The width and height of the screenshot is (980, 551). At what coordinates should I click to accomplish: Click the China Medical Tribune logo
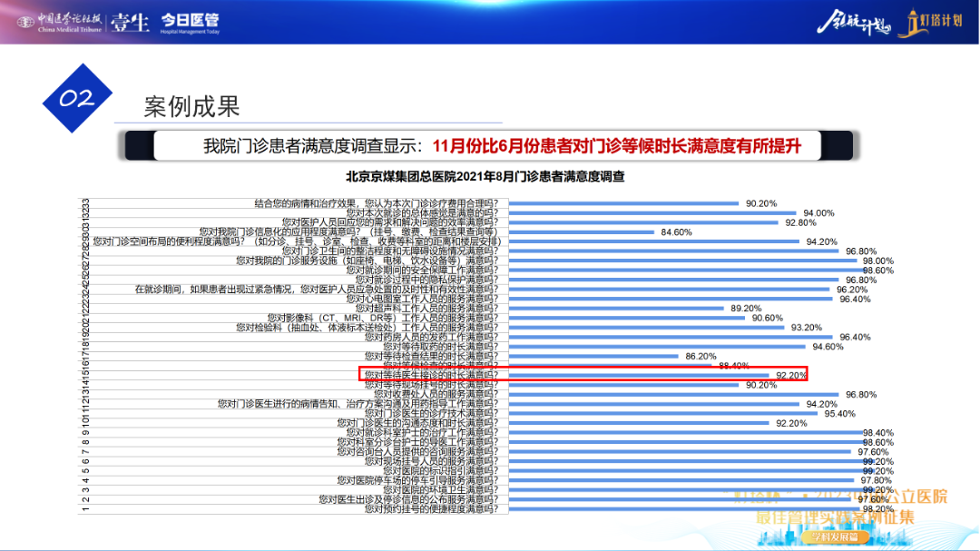click(69, 22)
